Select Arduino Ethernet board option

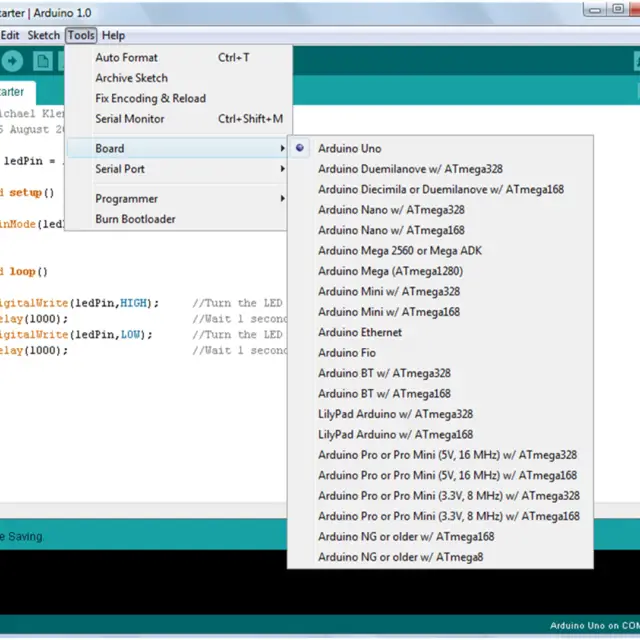pos(360,332)
